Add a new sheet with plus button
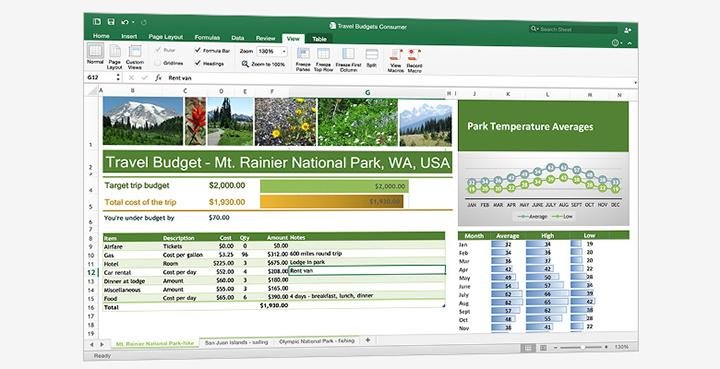 (367, 340)
